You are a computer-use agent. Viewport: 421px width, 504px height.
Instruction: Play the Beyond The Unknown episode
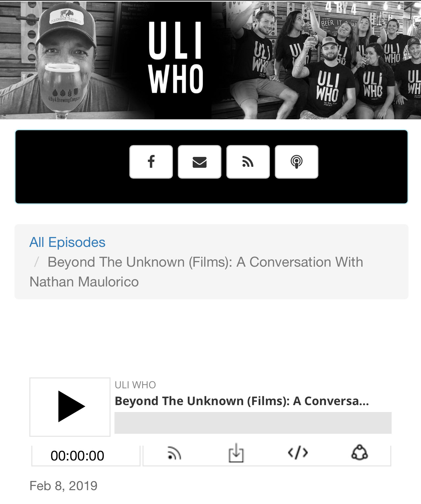tap(70, 407)
